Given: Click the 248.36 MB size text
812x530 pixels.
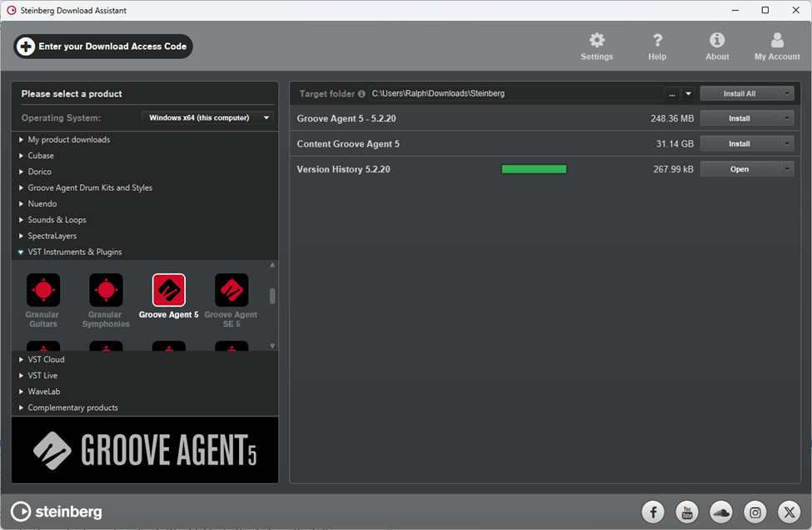Looking at the screenshot, I should pos(672,118).
